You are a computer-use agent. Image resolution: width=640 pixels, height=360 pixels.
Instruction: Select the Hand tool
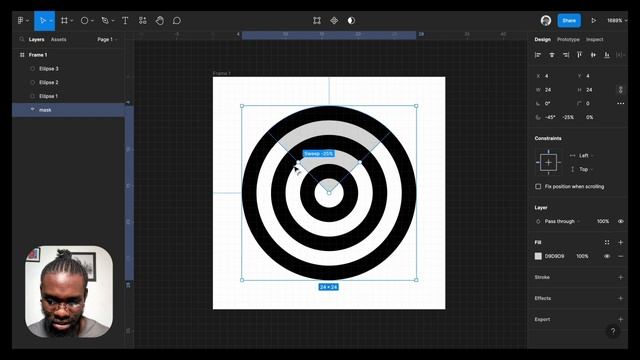click(160, 20)
